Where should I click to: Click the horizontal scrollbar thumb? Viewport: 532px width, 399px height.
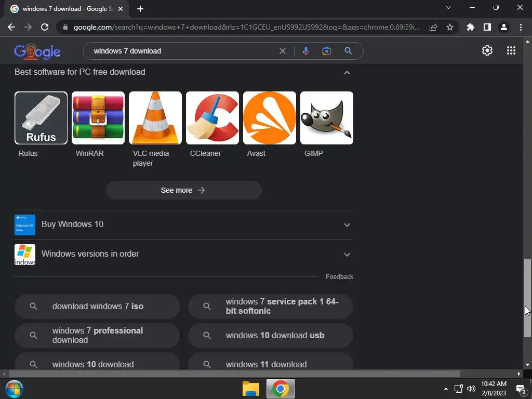point(234,374)
